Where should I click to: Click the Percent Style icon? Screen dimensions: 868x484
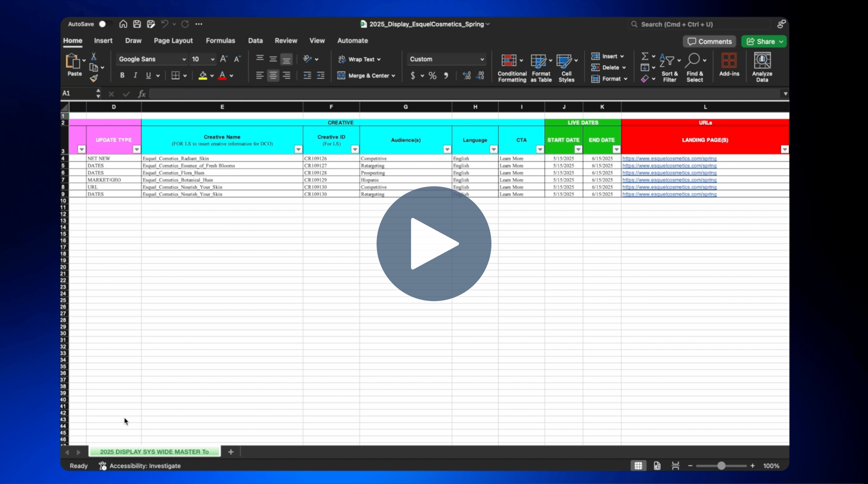[x=432, y=76]
